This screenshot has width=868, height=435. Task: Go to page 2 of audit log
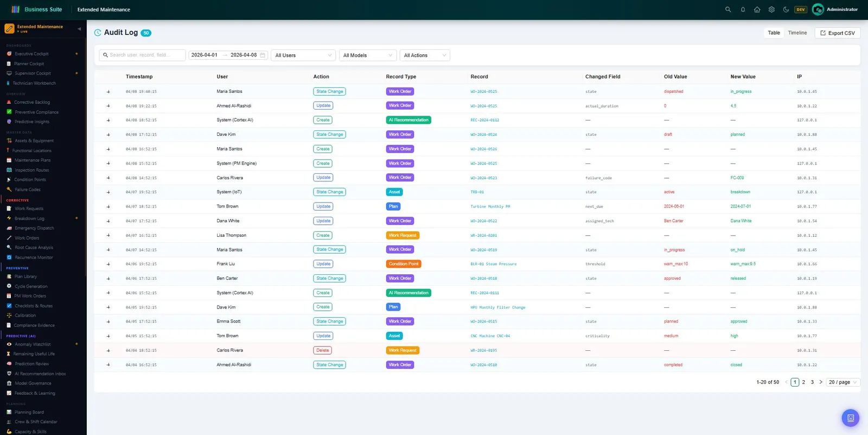803,382
